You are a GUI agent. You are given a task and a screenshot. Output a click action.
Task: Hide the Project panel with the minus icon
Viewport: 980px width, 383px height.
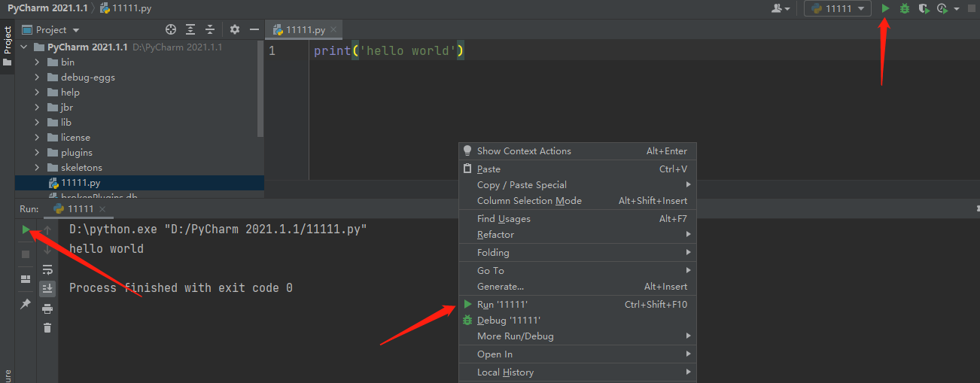pos(254,29)
